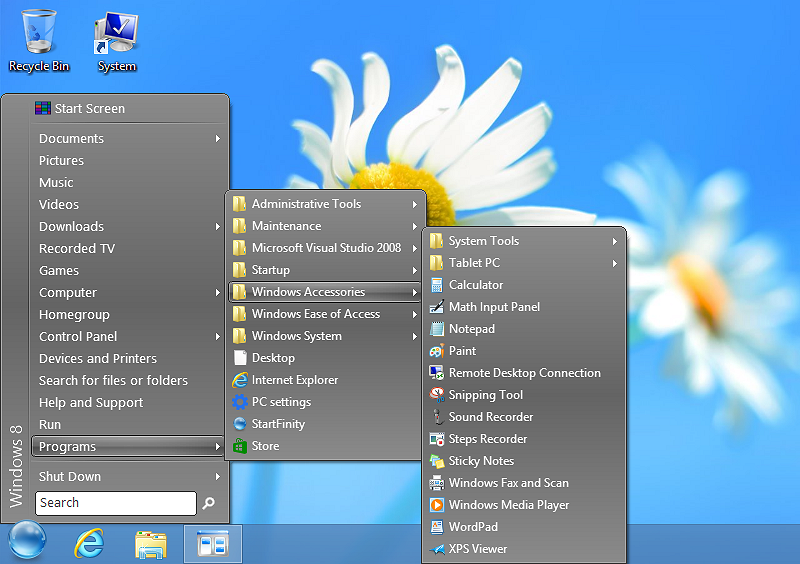Click the Windows Accessories folder icon
The height and width of the screenshot is (564, 800).
click(239, 292)
